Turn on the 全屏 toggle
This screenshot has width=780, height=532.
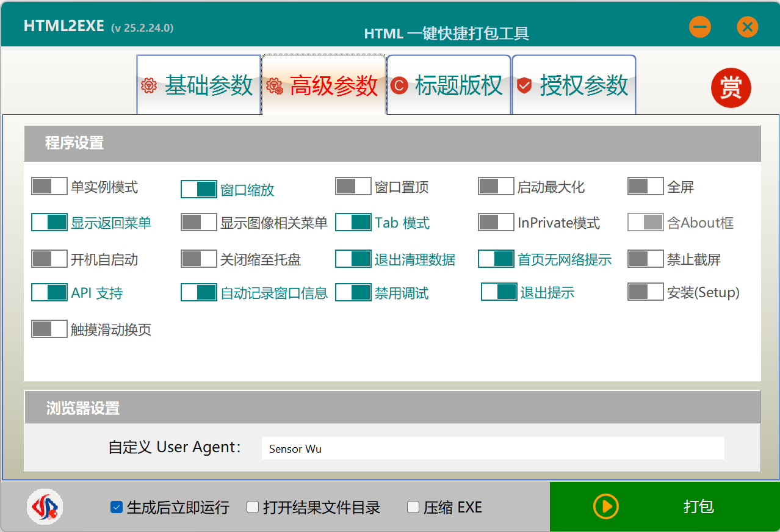click(645, 187)
